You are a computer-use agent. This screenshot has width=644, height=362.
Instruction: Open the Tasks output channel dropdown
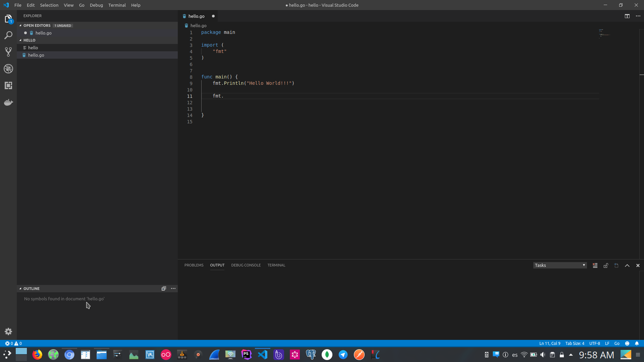coord(559,265)
